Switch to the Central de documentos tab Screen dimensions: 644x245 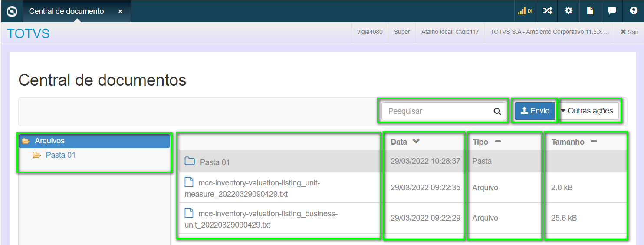coord(66,11)
